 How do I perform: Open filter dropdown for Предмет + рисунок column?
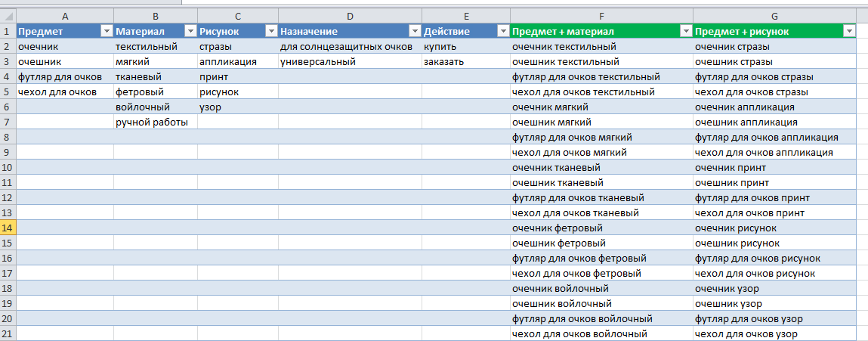pyautogui.click(x=849, y=32)
